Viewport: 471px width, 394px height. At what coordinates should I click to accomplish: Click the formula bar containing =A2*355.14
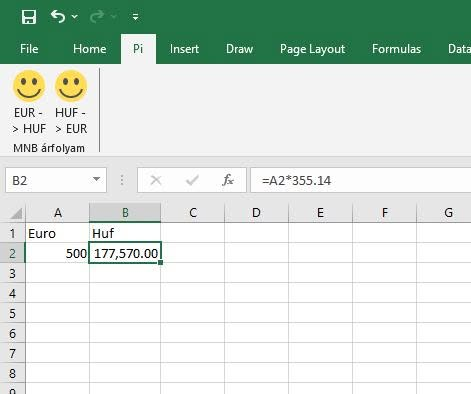(x=361, y=180)
